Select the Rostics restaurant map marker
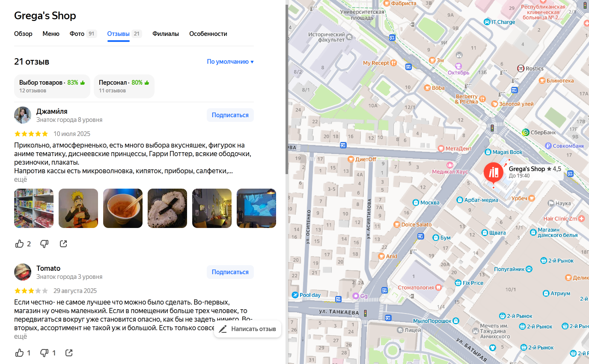Image resolution: width=589 pixels, height=364 pixels. point(521,68)
